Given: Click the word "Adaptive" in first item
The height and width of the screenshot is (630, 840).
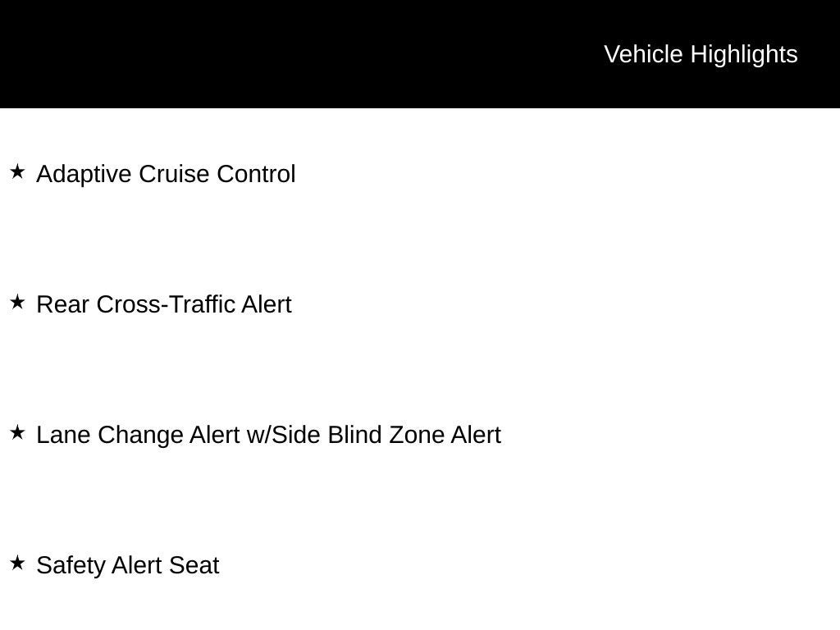Looking at the screenshot, I should tap(84, 174).
